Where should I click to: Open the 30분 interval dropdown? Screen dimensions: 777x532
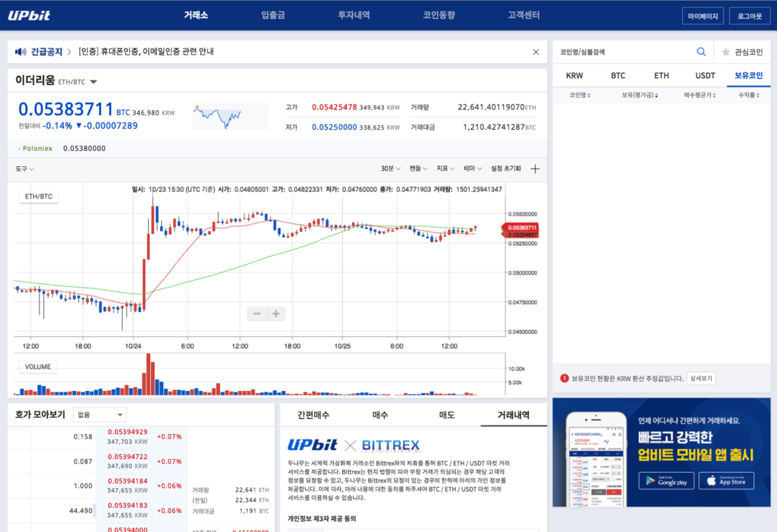pos(391,168)
